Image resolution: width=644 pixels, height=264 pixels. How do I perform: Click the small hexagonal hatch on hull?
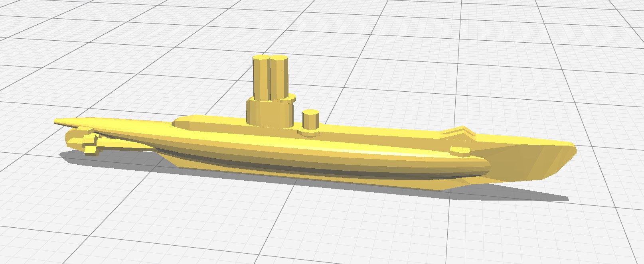click(460, 151)
